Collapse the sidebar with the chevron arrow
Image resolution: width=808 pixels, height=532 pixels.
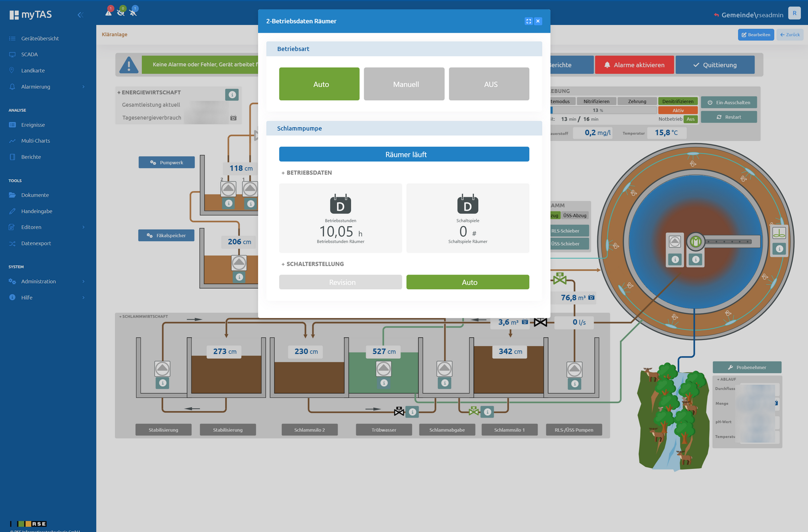click(x=80, y=15)
